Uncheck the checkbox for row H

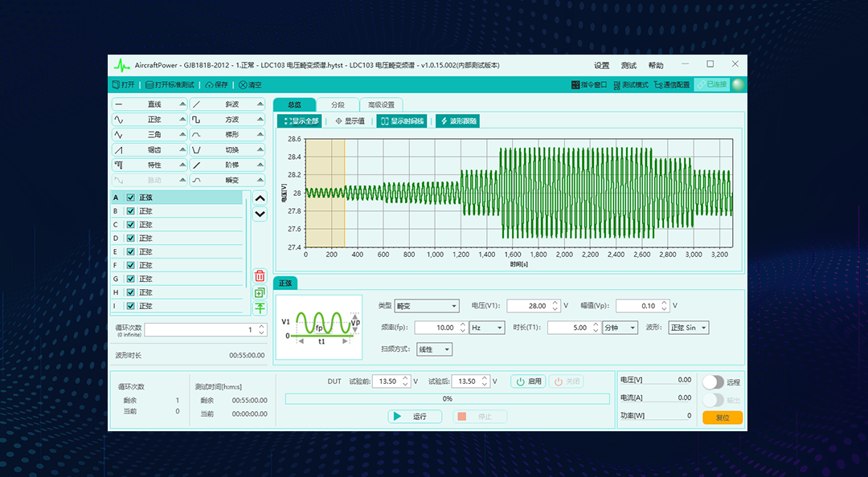[131, 292]
